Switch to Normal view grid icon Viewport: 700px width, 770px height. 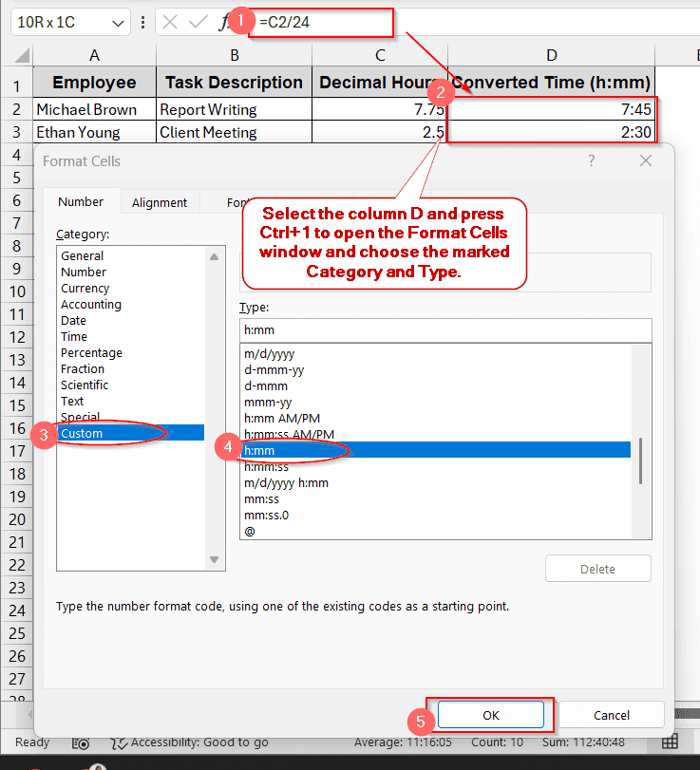point(670,742)
